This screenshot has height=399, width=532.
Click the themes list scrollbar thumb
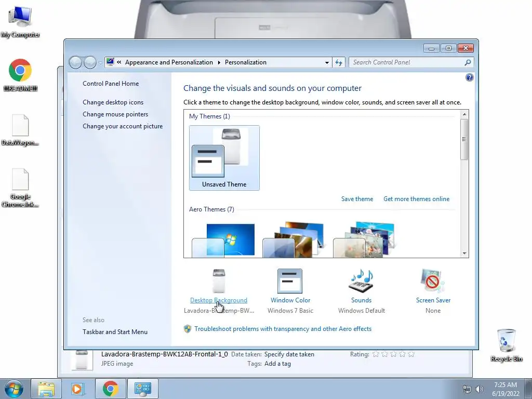coord(464,139)
